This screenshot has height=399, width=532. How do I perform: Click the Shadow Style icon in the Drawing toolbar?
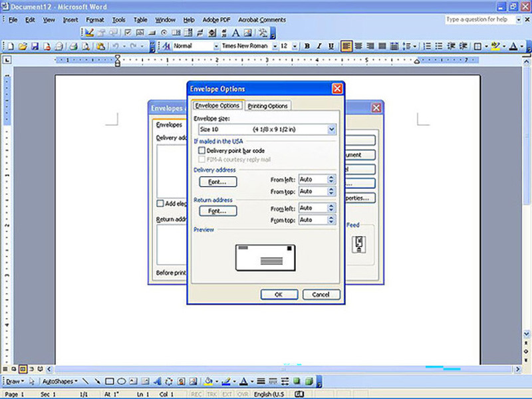[x=297, y=381]
